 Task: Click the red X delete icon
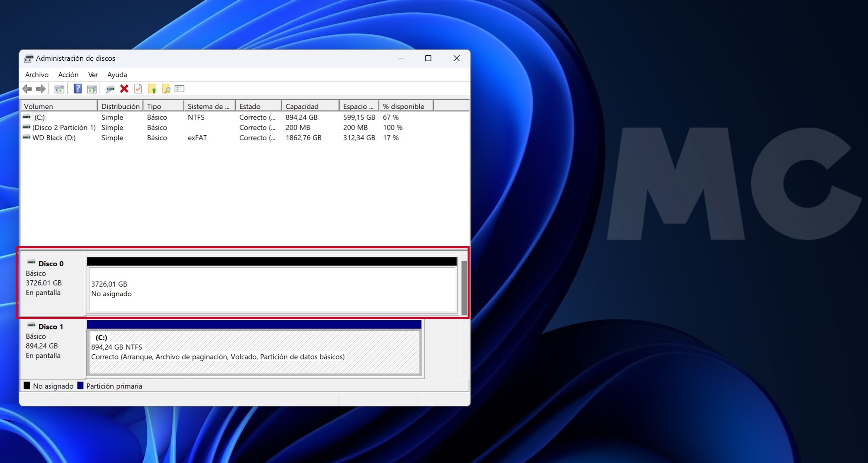124,89
